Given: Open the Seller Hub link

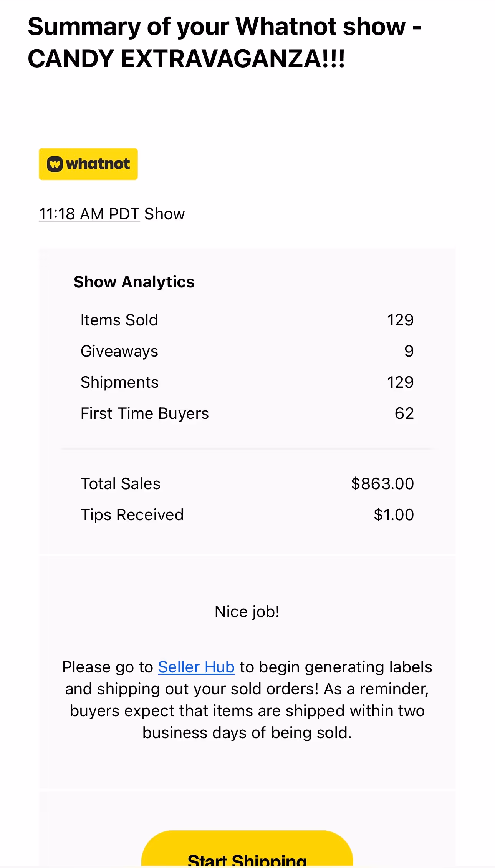Looking at the screenshot, I should pyautogui.click(x=196, y=667).
